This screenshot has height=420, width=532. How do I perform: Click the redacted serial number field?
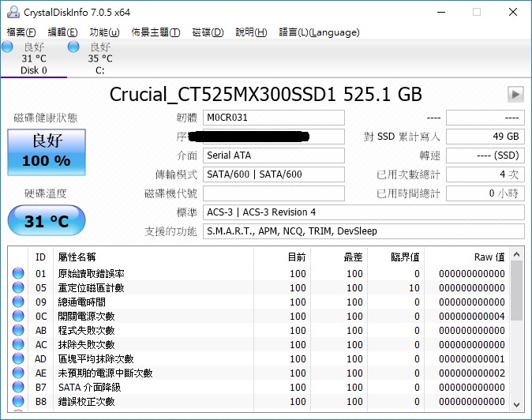click(274, 137)
